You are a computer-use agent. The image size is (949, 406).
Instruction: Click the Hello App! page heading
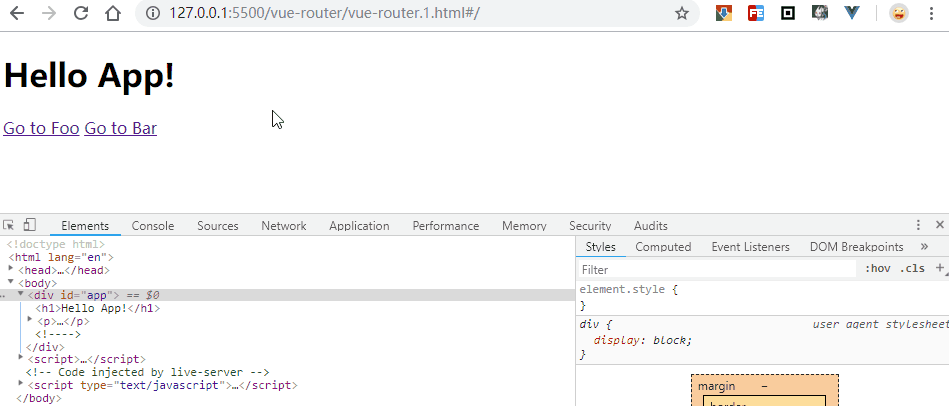point(89,76)
